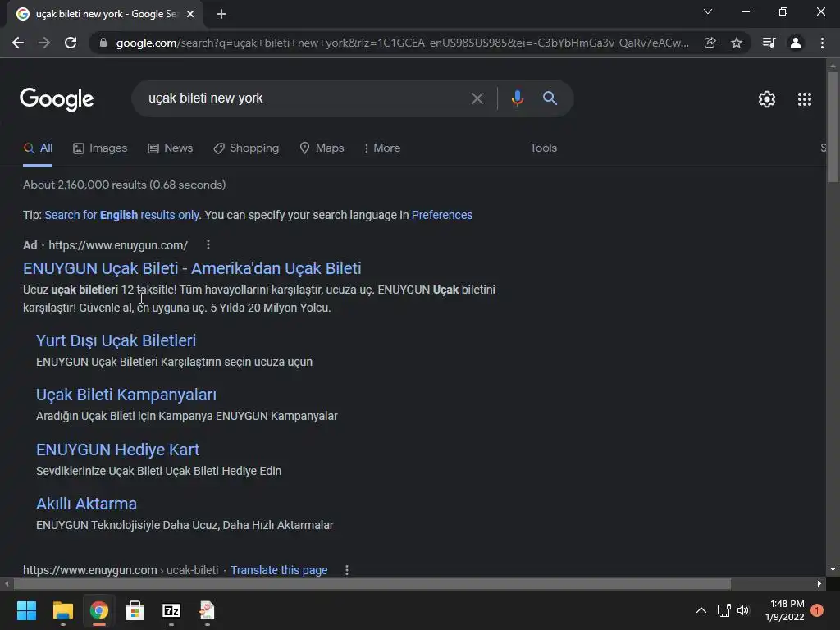
Task: Click the horizontal scrollbar thumb
Action: pos(372,583)
